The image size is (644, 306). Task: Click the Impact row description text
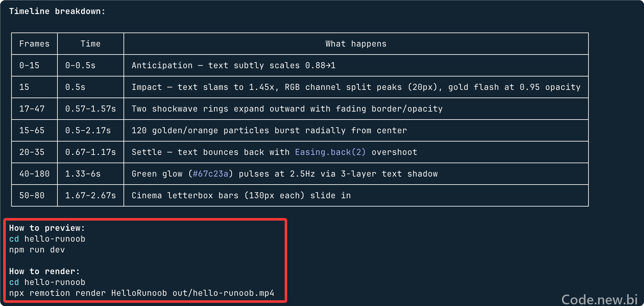pos(356,87)
